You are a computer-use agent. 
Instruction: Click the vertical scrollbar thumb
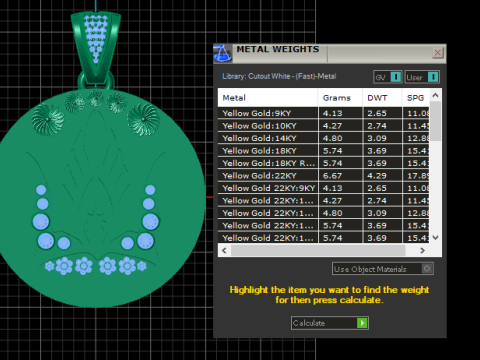435,121
